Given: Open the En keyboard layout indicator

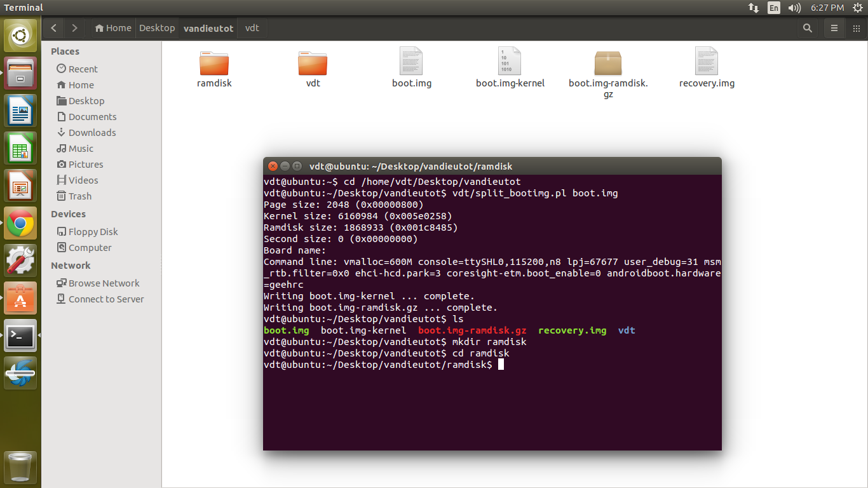Looking at the screenshot, I should click(x=773, y=8).
